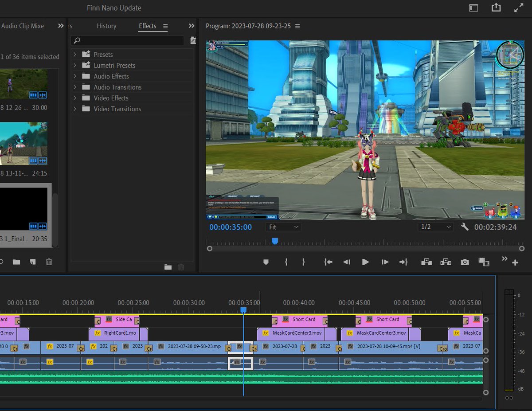Click the program monitor playhead marker
532x411 pixels.
point(275,241)
